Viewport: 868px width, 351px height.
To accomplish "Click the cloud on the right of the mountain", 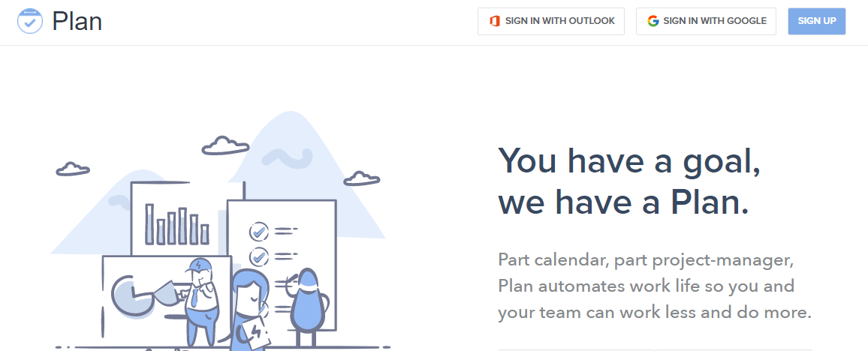I will pos(362,178).
